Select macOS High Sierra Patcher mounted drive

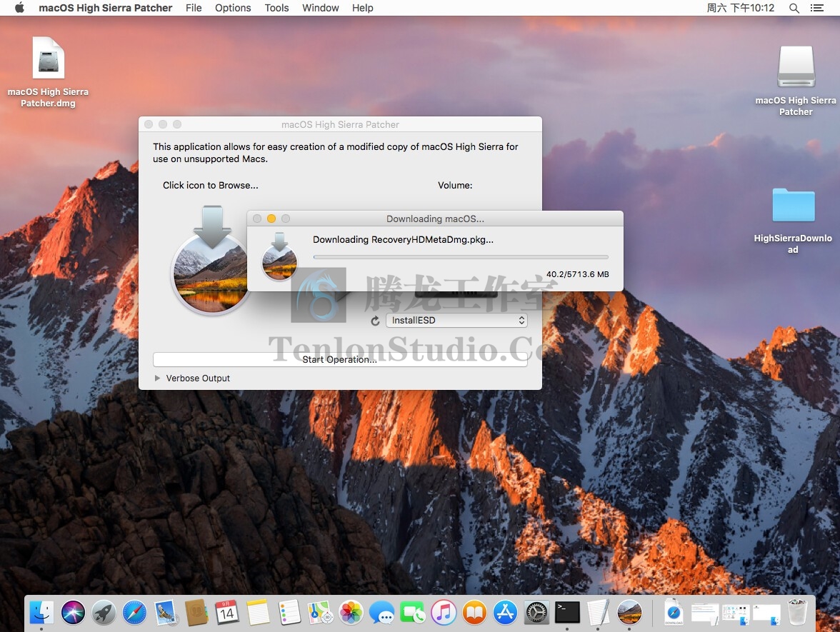(x=796, y=81)
